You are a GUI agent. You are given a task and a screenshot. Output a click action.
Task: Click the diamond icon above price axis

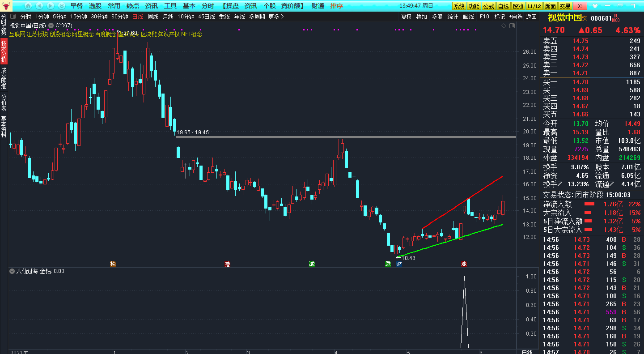coord(504,26)
